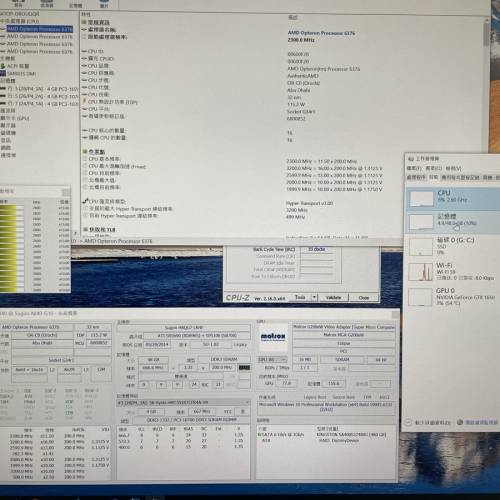Screen dimensions: 500x500
Task: Open the CPU-Z Tools dropdown arrow
Action: pyautogui.click(x=314, y=297)
